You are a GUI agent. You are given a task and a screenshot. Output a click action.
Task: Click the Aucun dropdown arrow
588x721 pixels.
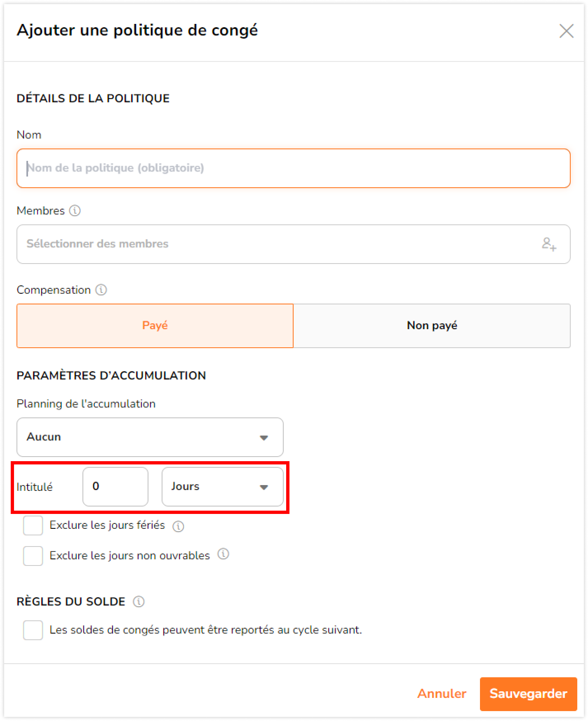(264, 438)
